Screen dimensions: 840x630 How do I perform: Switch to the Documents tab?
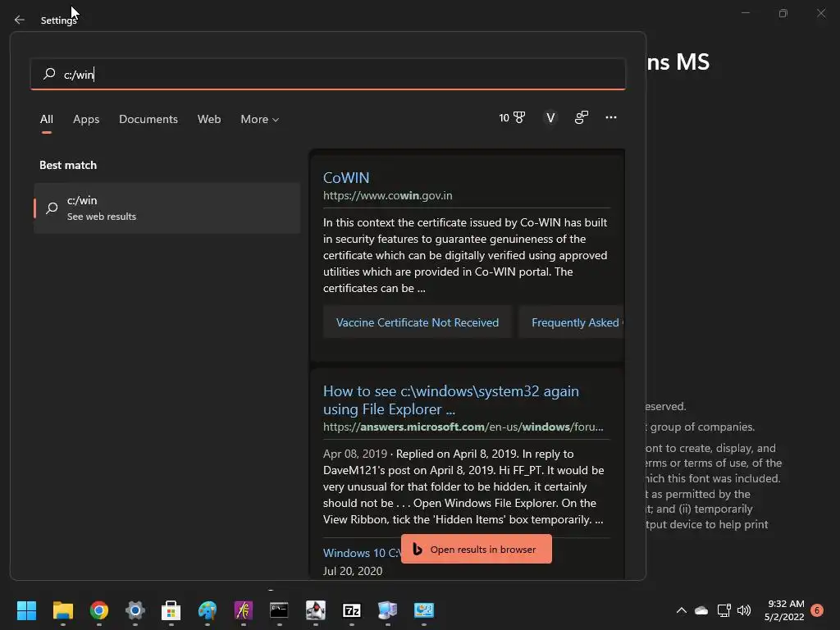coord(148,119)
